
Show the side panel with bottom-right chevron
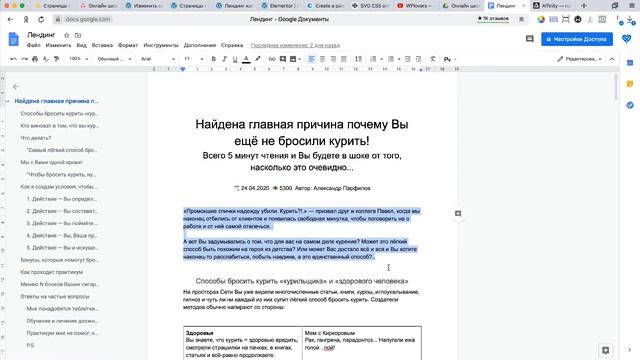[630, 350]
